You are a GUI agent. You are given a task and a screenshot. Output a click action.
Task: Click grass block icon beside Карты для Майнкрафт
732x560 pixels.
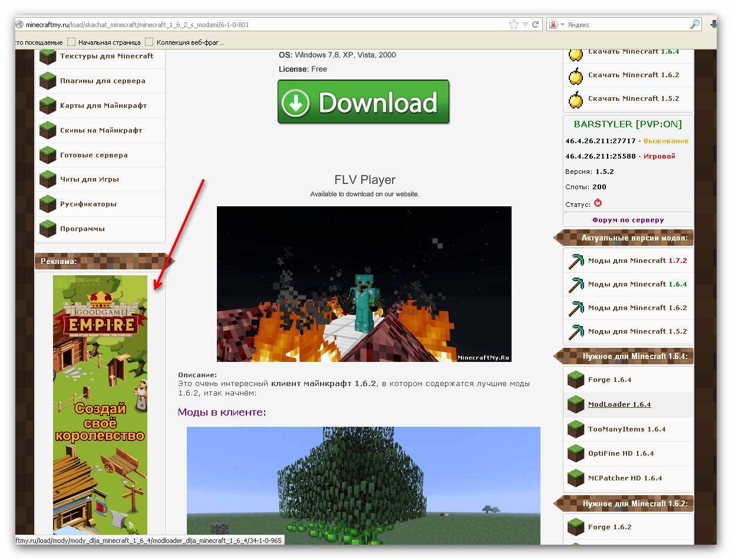(47, 106)
